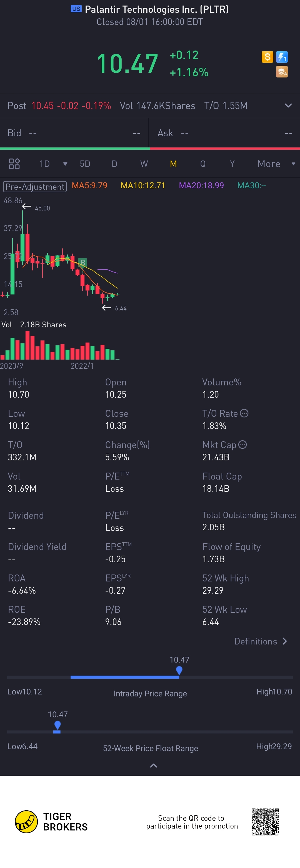This screenshot has width=300, height=868.
Task: Tap the yellow dollar sign badge icon
Action: (x=267, y=57)
